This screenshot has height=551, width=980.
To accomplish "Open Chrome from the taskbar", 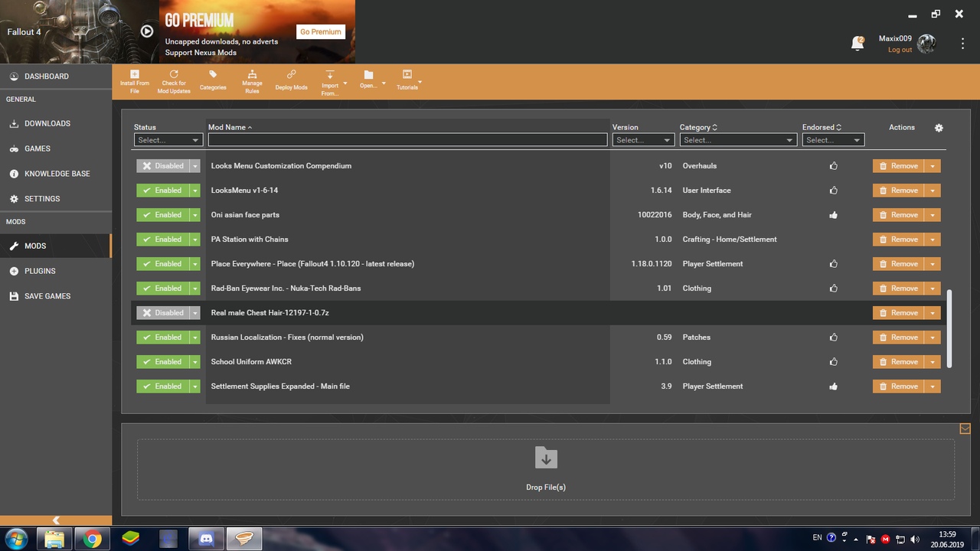I will [x=93, y=539].
